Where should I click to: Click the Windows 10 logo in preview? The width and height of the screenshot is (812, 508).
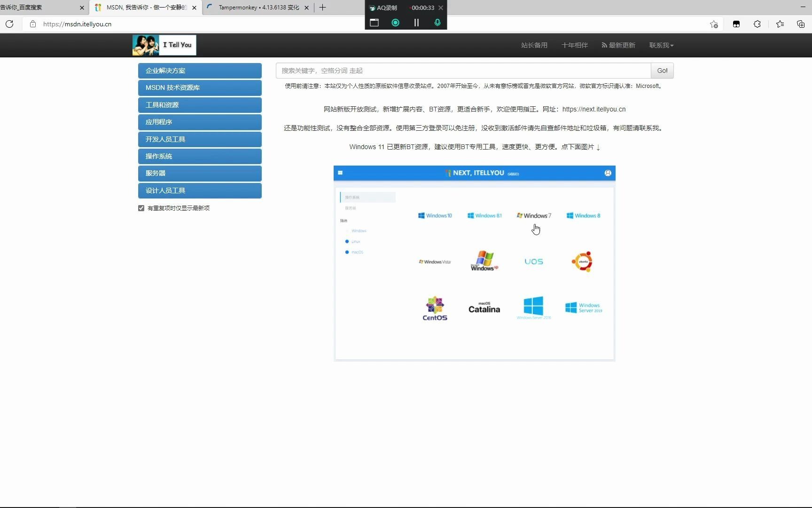435,215
